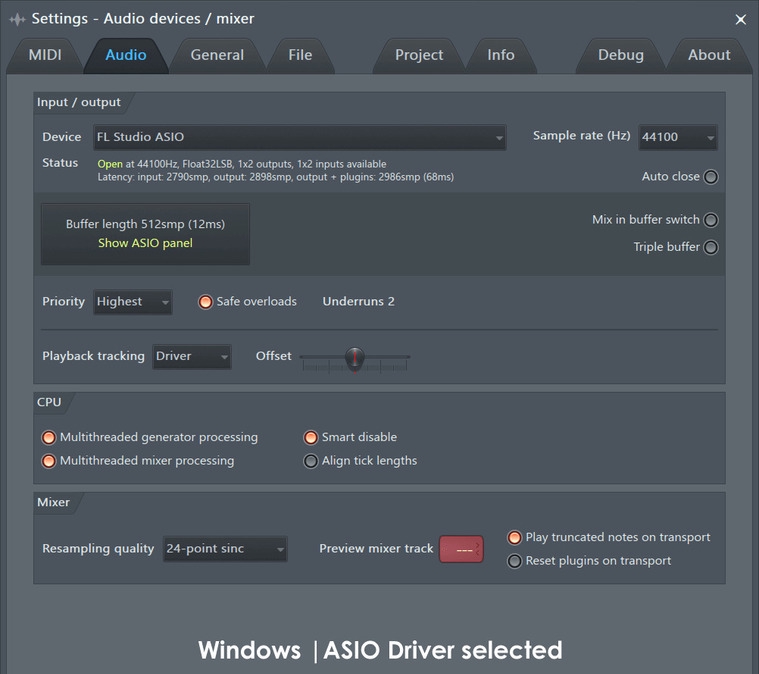Close the Settings window
759x674 pixels.
[740, 19]
